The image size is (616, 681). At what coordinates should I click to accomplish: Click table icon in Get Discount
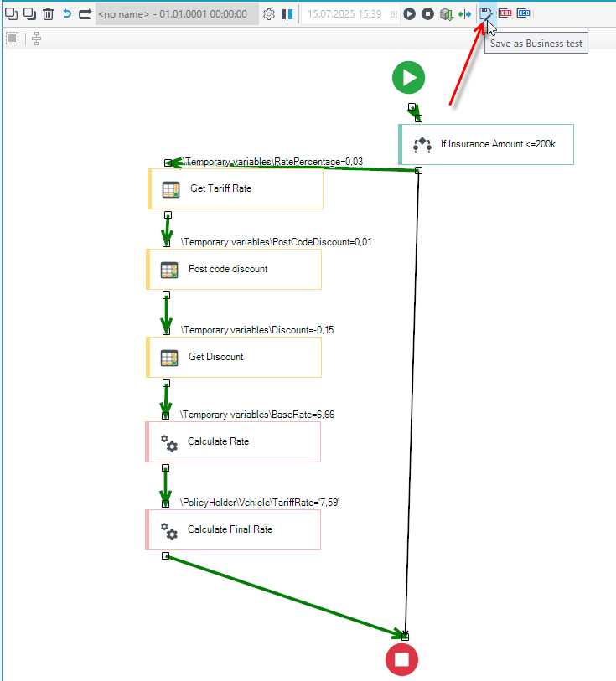169,358
